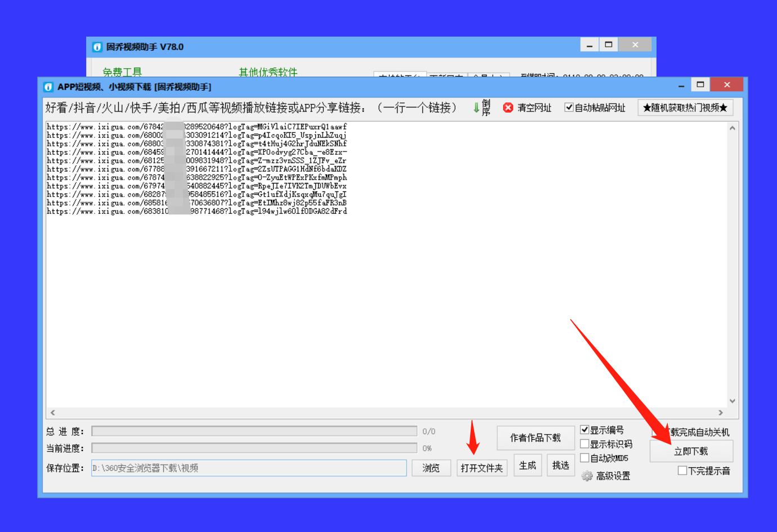
Task: Click 浏览 to choose a save path
Action: point(431,467)
